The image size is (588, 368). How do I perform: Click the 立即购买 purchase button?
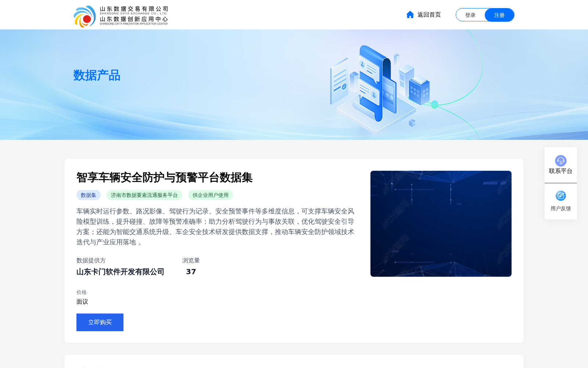pos(100,322)
